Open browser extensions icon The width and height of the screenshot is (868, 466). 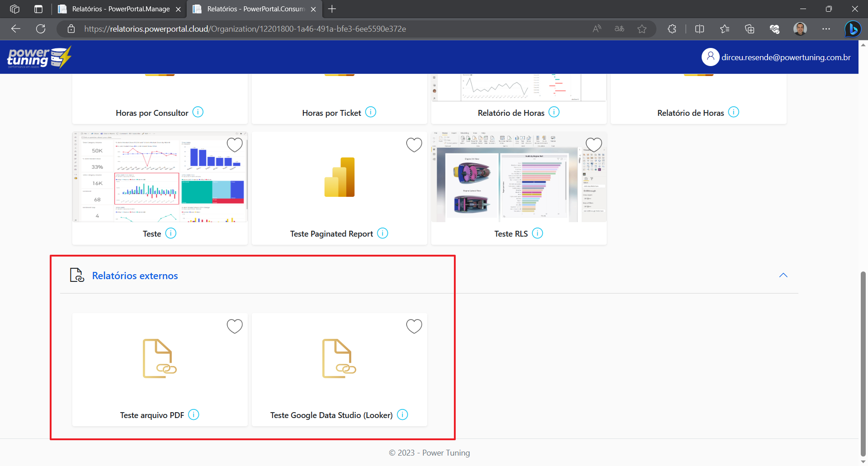(x=672, y=29)
